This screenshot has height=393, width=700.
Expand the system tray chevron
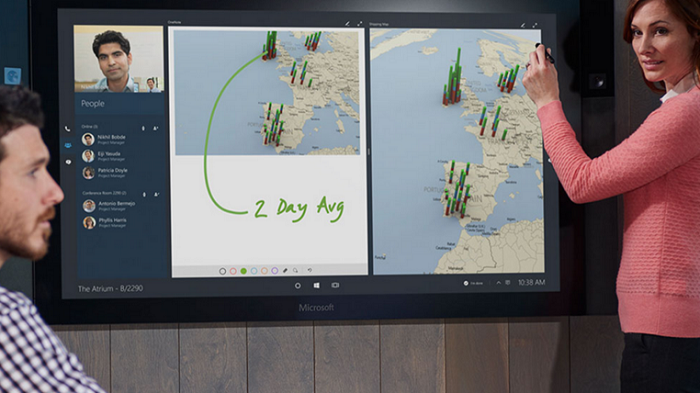(498, 282)
